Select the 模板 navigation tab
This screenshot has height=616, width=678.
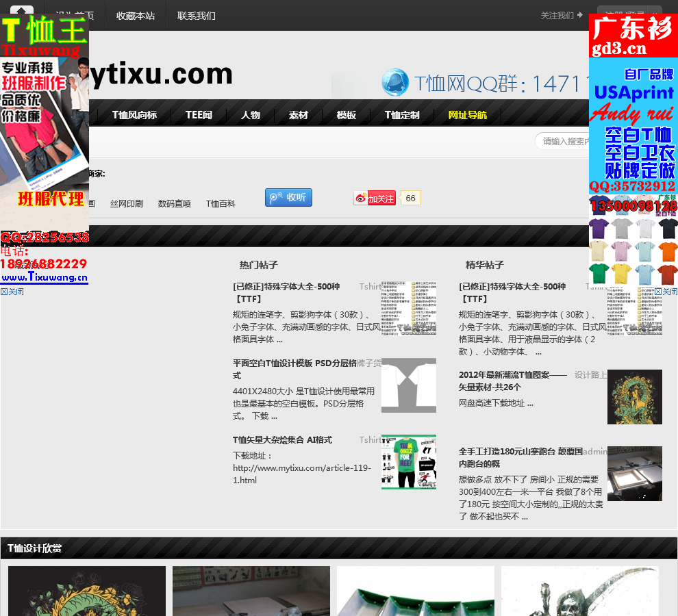pos(347,115)
